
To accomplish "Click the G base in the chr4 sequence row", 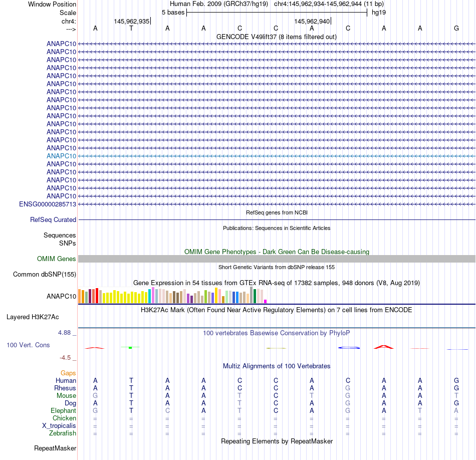I will 456,29.
